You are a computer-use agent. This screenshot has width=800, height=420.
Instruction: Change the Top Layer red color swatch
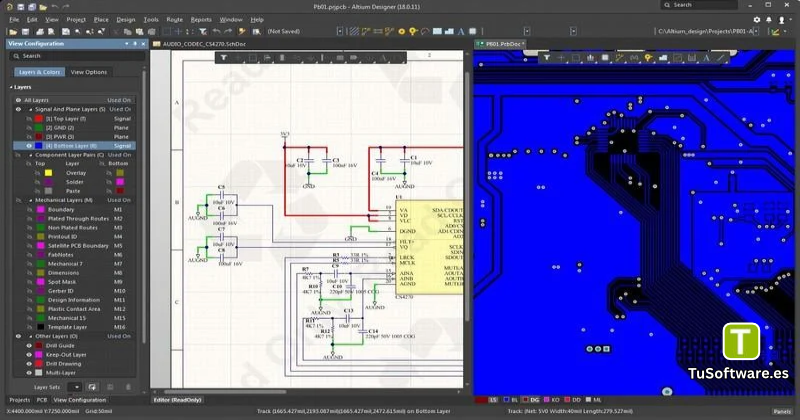pos(39,118)
